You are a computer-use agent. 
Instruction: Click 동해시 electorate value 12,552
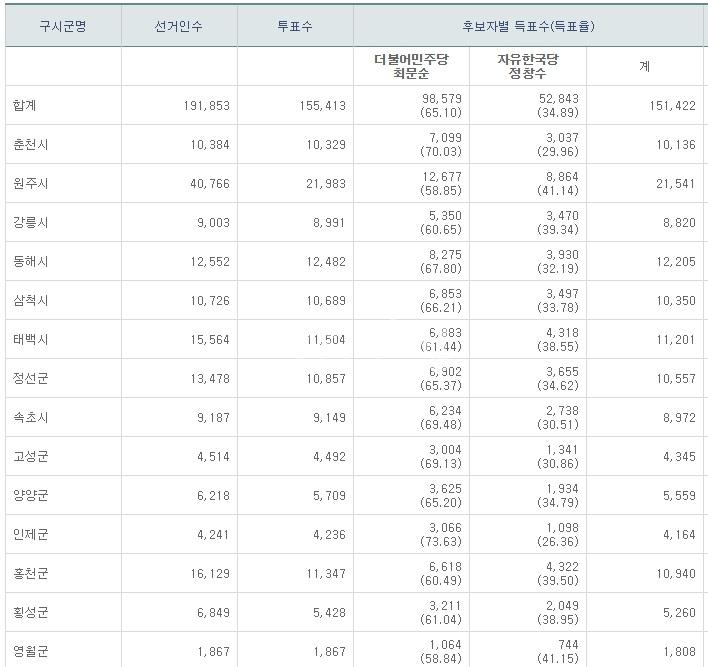coord(210,261)
